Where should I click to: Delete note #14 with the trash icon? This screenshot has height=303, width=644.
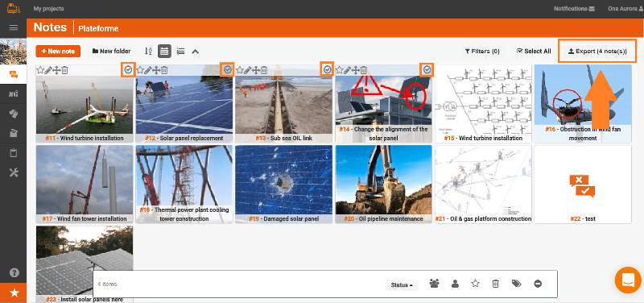(x=364, y=70)
